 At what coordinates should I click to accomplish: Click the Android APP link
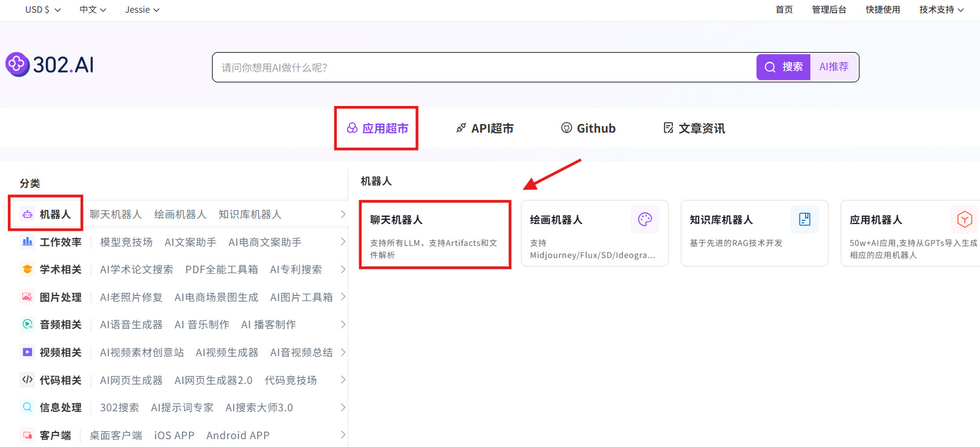click(x=238, y=435)
